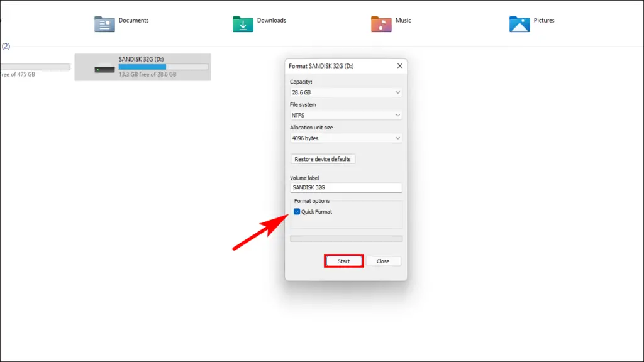Click the 'free of 475 GB' drive text
This screenshot has width=644, height=362.
pyautogui.click(x=18, y=74)
